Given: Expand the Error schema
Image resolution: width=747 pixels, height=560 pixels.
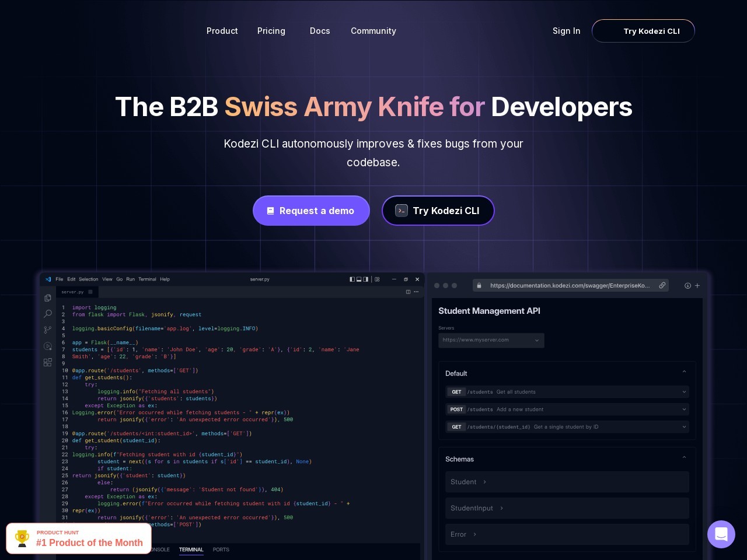Looking at the screenshot, I should [567, 534].
